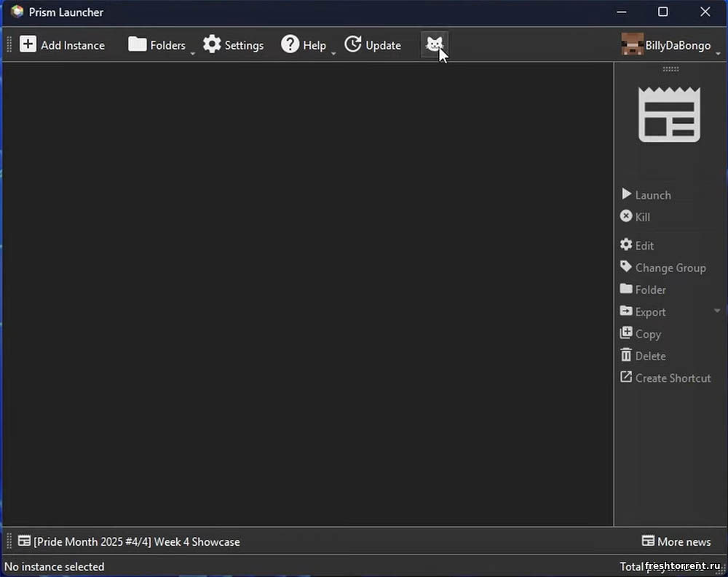Click the Kill instance icon
This screenshot has width=728, height=577.
click(626, 216)
